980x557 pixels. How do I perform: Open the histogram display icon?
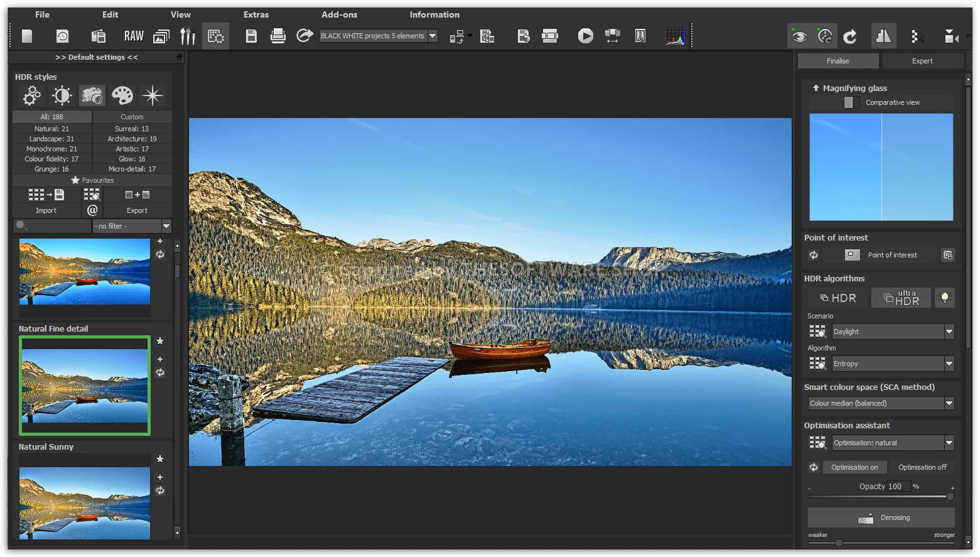click(675, 36)
